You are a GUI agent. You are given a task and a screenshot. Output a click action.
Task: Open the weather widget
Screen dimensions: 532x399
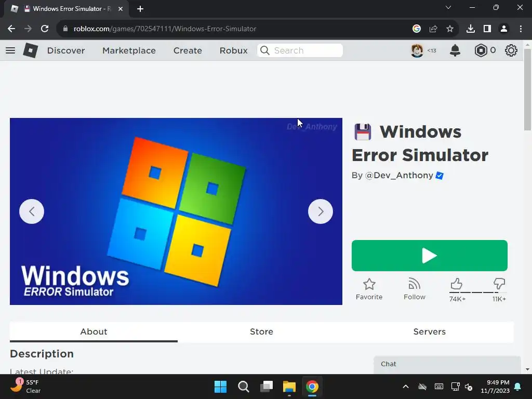pos(25,387)
